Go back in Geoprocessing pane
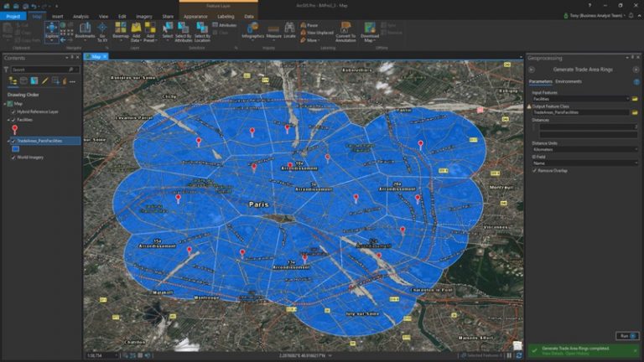This screenshot has width=644, height=362. click(532, 70)
